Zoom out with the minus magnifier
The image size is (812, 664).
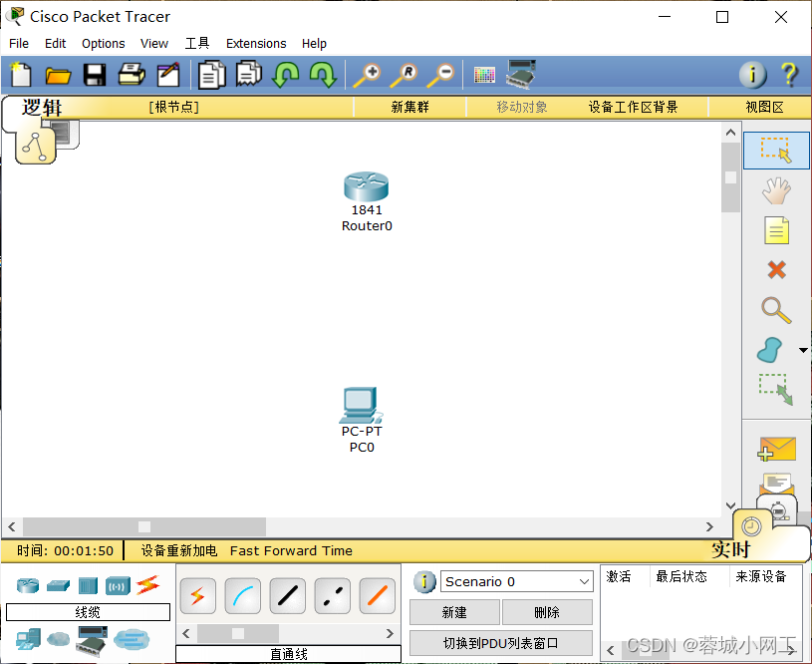(440, 76)
